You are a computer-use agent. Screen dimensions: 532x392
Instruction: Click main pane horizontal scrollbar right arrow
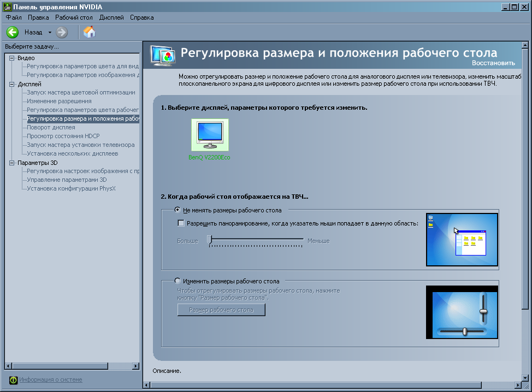pos(518,385)
